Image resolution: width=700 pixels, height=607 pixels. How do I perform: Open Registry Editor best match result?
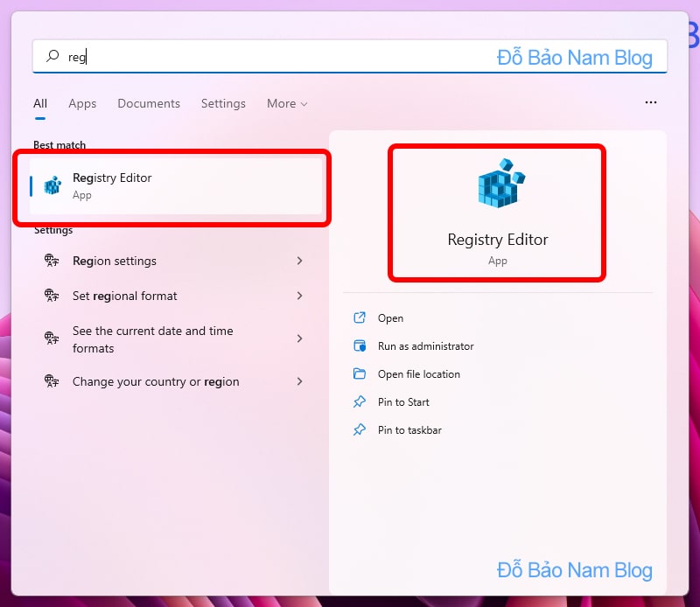pyautogui.click(x=176, y=186)
